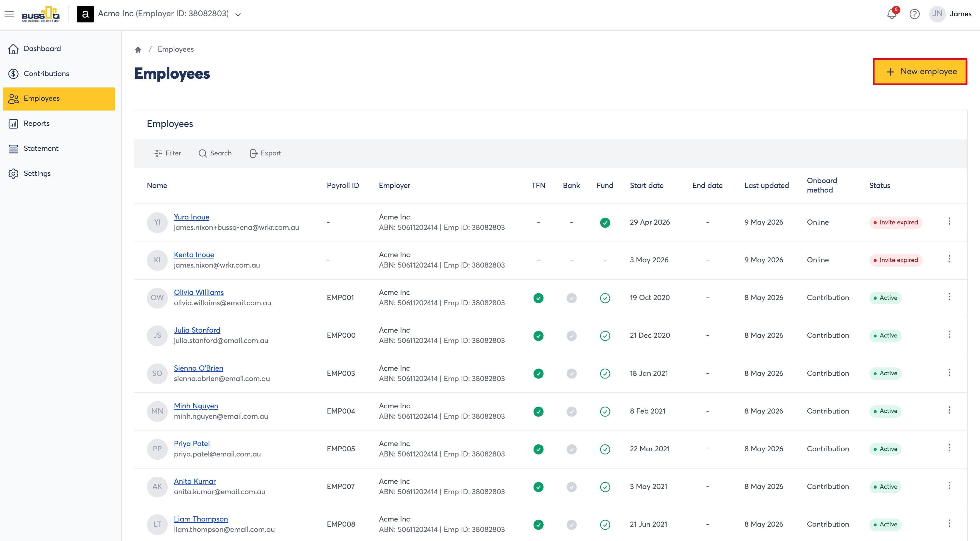
Task: Open Yura Inoue's employee profile
Action: click(x=192, y=217)
